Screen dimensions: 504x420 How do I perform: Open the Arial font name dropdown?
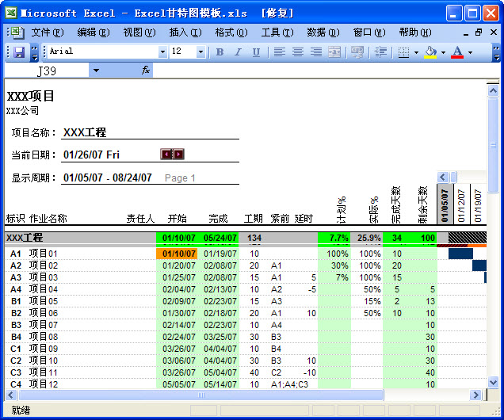[x=162, y=52]
